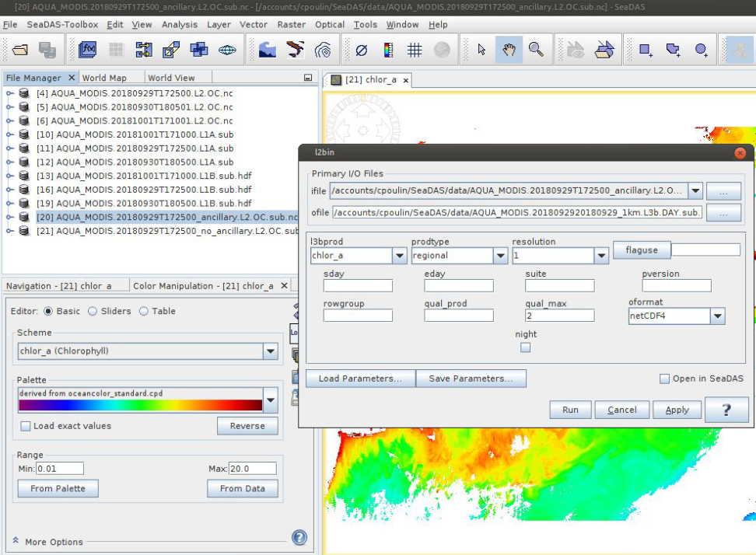Click the From Data range button
756x555 pixels.
pos(243,488)
